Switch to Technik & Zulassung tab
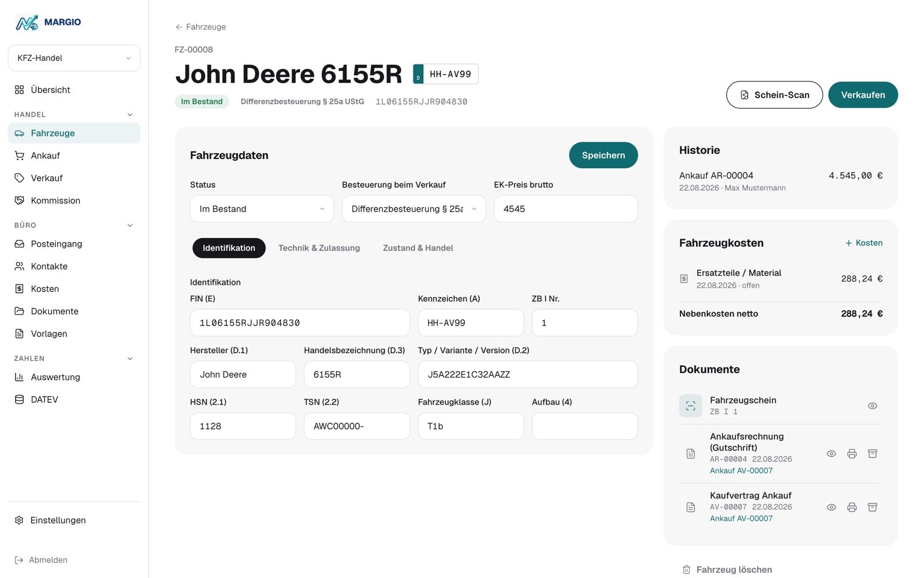 coord(319,248)
